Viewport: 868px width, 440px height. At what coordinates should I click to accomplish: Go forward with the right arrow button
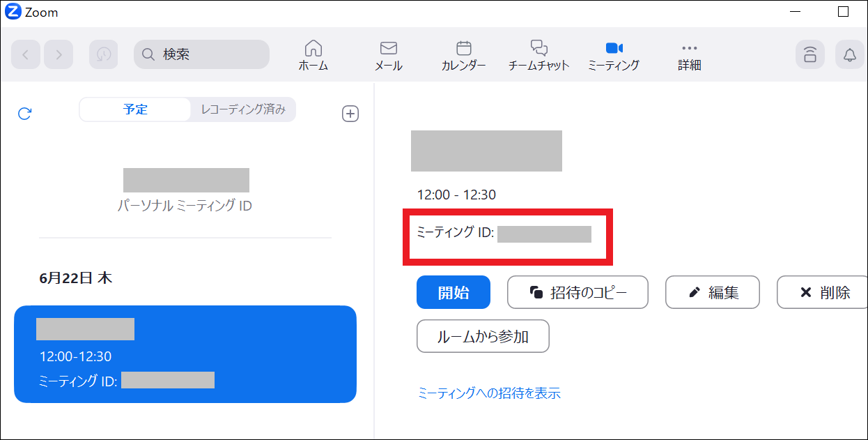[59, 54]
